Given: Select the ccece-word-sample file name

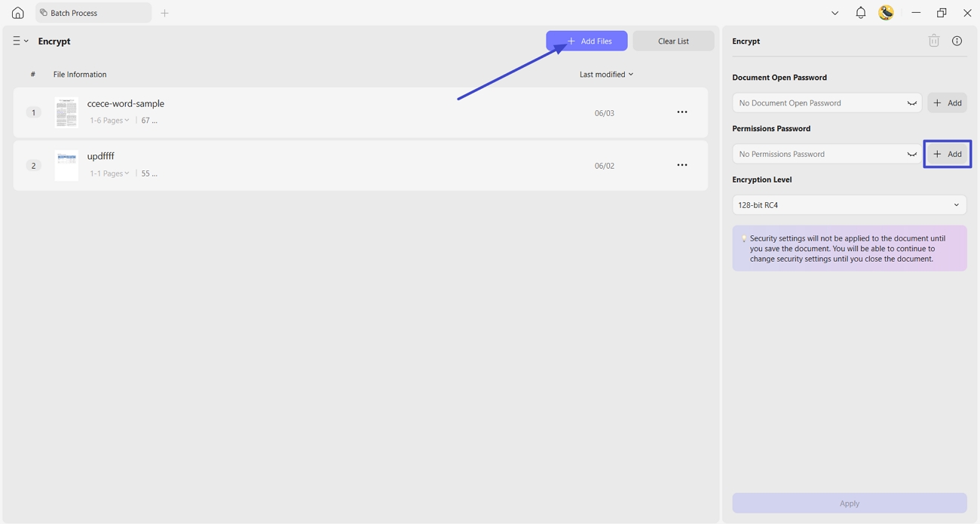Looking at the screenshot, I should [126, 103].
